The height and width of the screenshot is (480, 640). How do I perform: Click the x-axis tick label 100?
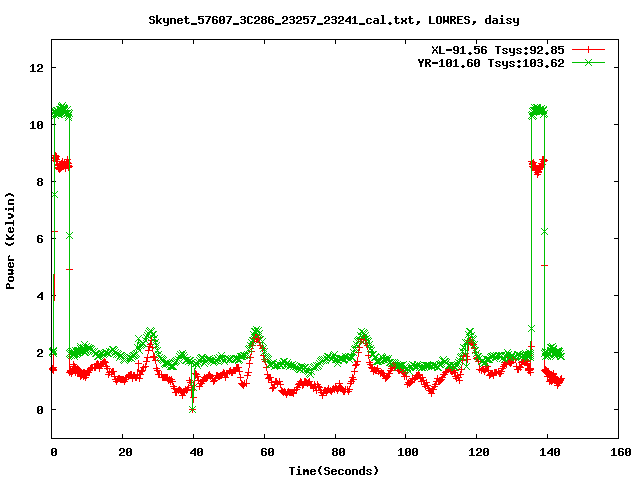click(x=407, y=452)
